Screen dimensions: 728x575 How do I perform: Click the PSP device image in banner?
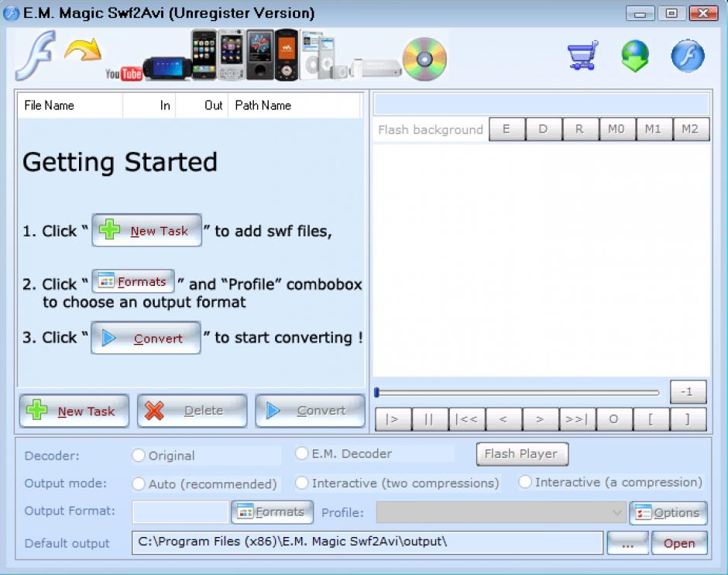(167, 69)
